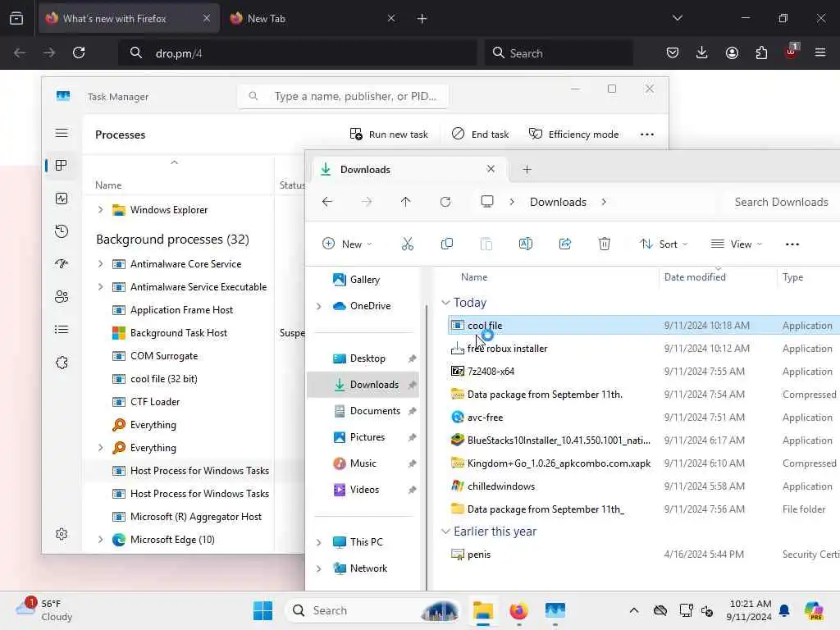840x630 pixels.
Task: Click the Firefox address bar
Action: (298, 53)
